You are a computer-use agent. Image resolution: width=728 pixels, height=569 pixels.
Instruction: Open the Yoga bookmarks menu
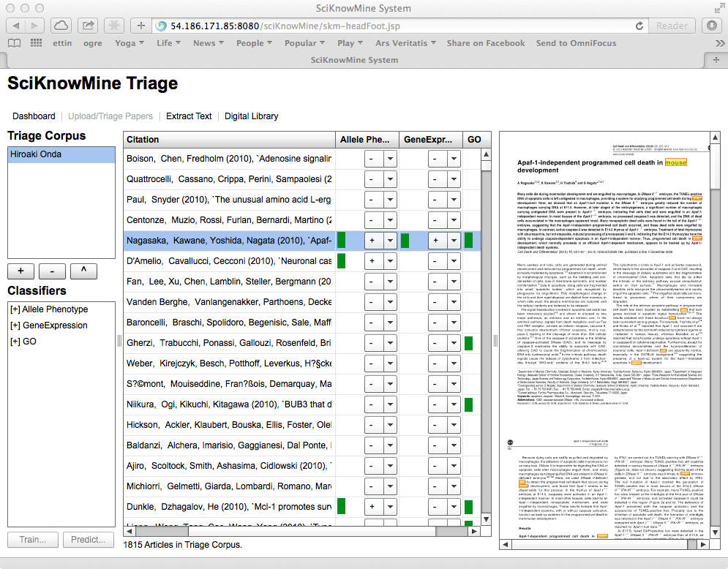click(130, 43)
